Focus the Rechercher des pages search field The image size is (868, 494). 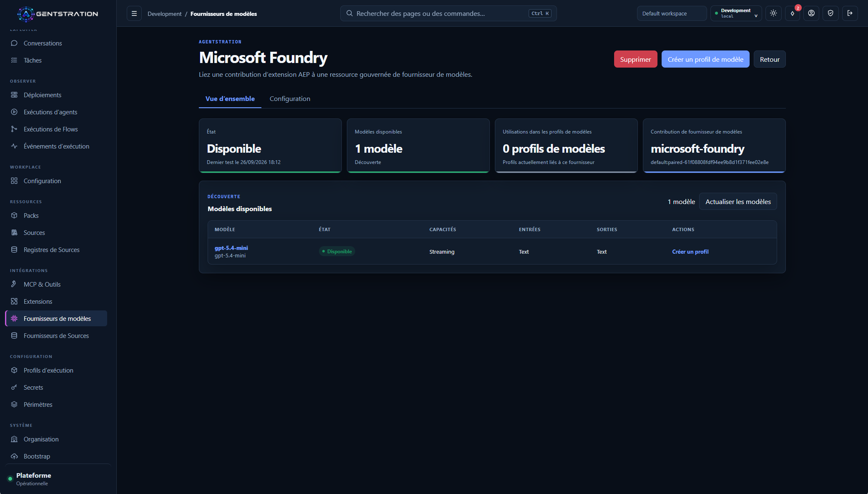tap(448, 13)
